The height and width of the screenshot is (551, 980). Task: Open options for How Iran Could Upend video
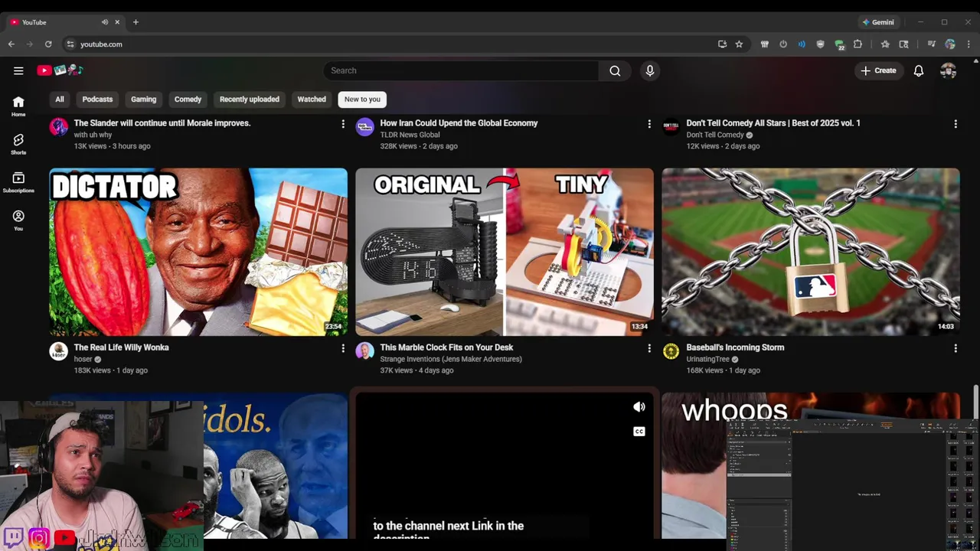click(x=649, y=124)
